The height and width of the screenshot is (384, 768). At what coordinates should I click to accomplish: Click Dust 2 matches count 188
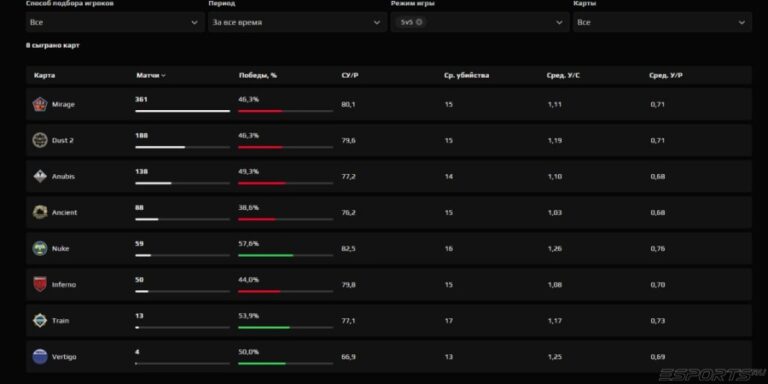point(141,136)
